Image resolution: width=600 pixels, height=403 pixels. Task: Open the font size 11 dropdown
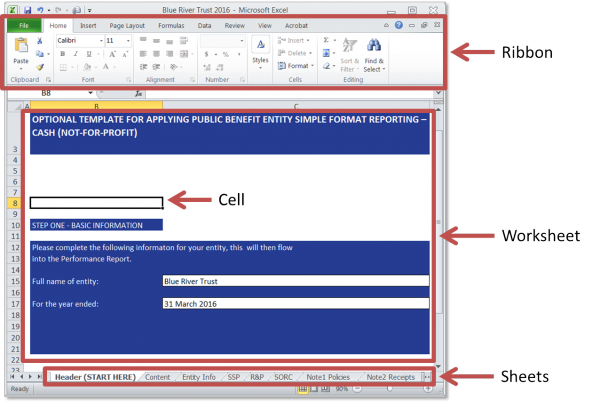tap(128, 41)
